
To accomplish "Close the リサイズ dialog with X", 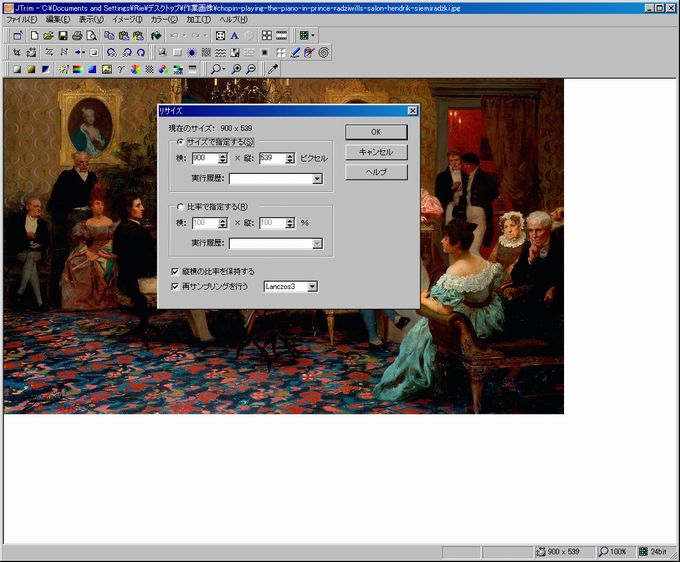I will coord(412,111).
